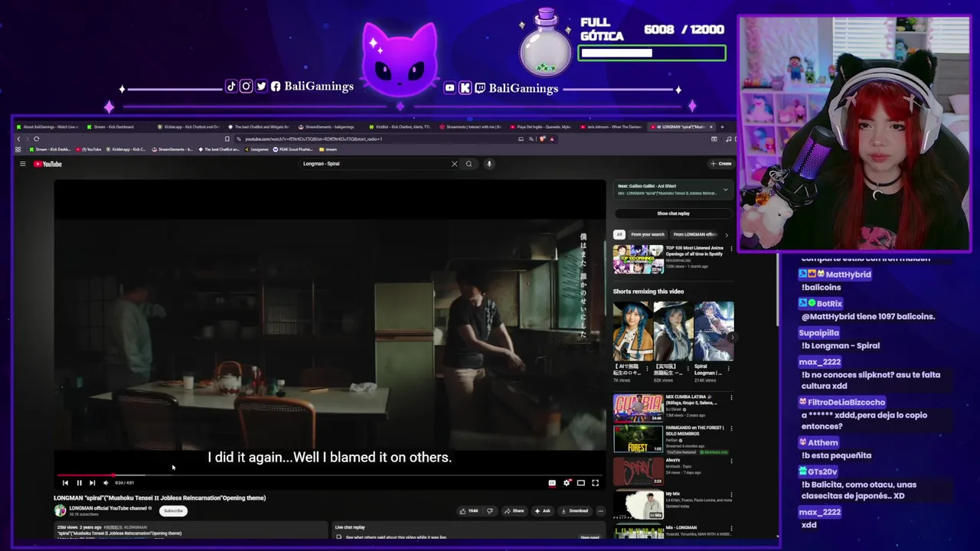Open options for TOP 100 Anime Openings video

tap(731, 249)
